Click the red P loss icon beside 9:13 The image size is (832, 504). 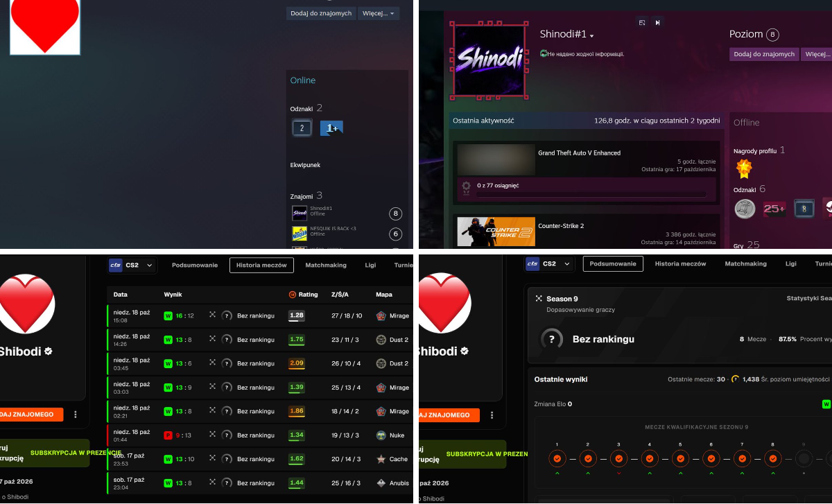[x=168, y=435]
